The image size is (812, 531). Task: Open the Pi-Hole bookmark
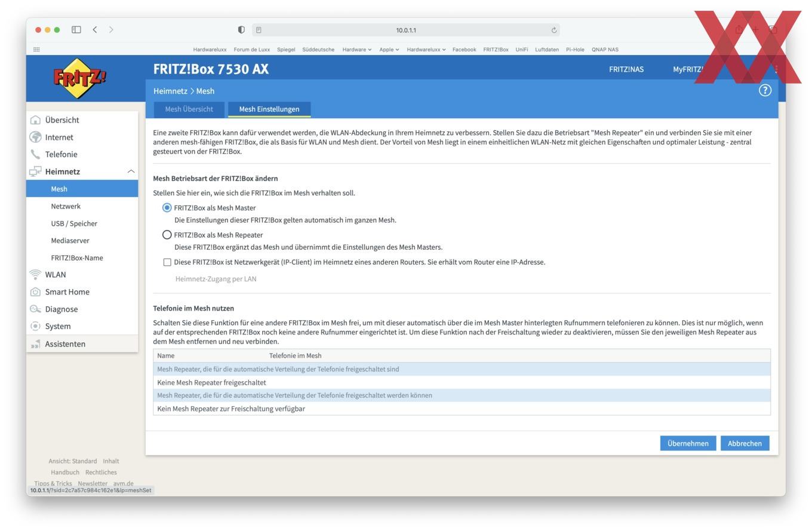click(x=575, y=50)
